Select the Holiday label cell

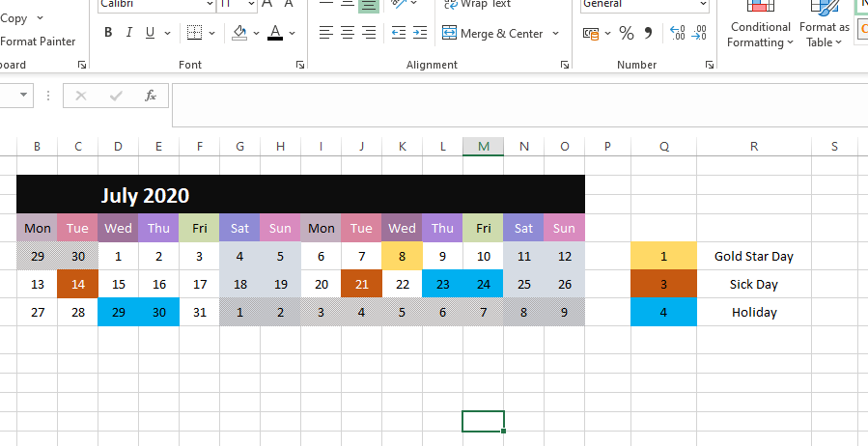[x=754, y=312]
